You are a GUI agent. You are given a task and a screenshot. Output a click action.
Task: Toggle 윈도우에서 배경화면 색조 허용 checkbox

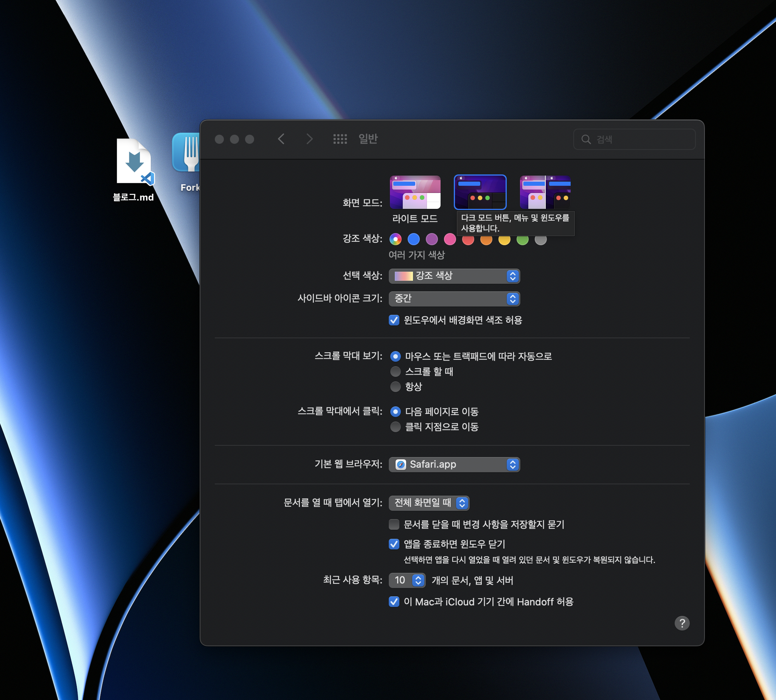[394, 320]
